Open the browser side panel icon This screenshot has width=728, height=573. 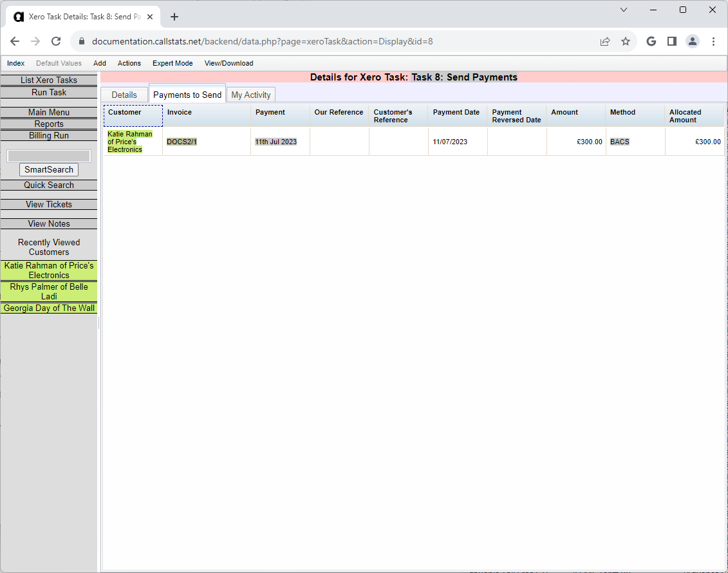pyautogui.click(x=671, y=41)
